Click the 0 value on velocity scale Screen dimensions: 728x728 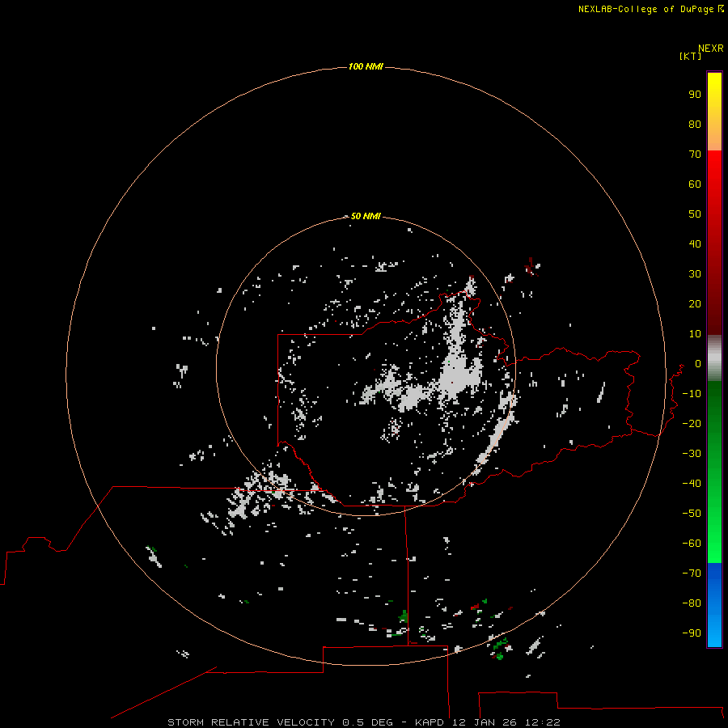[x=698, y=363]
